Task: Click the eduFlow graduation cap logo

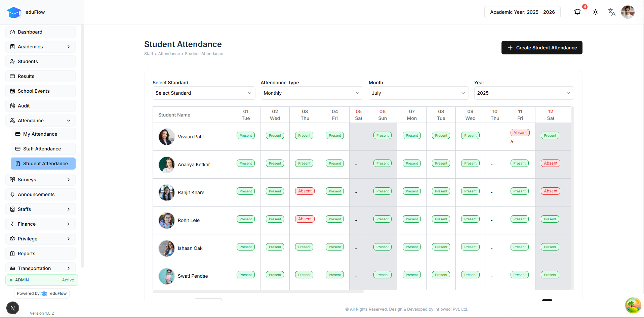Action: pyautogui.click(x=14, y=12)
